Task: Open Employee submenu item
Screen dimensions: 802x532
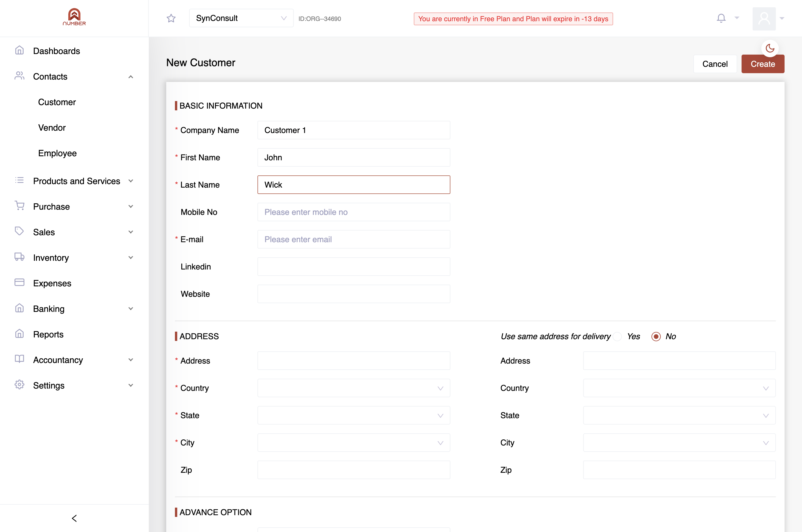Action: [57, 153]
